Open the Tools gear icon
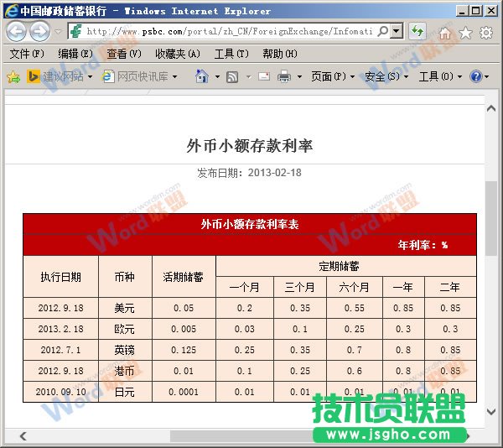This screenshot has height=448, width=503. pyautogui.click(x=486, y=33)
